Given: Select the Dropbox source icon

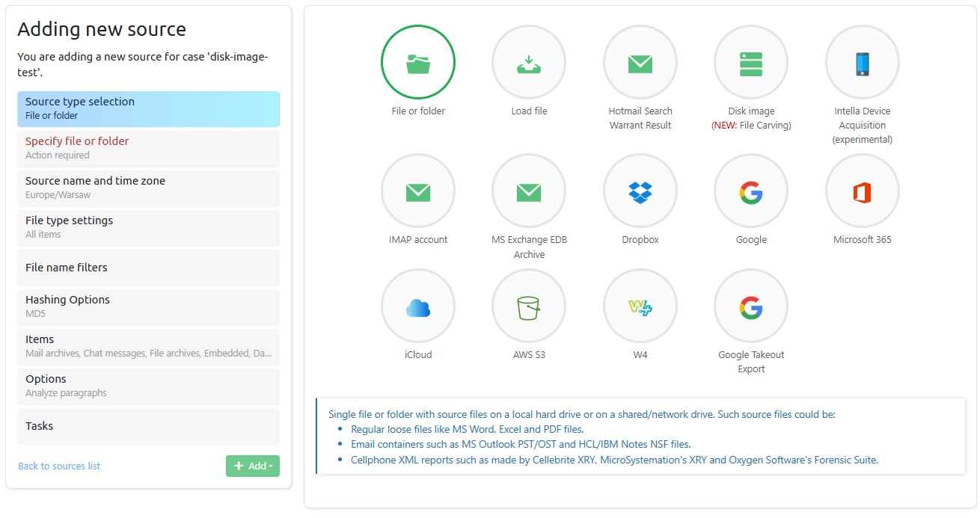Looking at the screenshot, I should click(x=640, y=191).
